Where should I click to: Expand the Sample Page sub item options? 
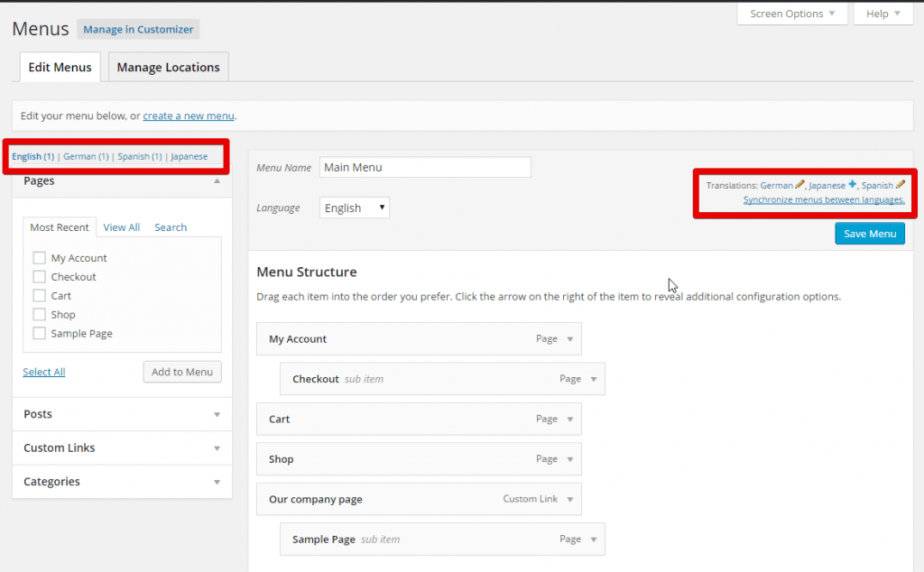tap(591, 539)
